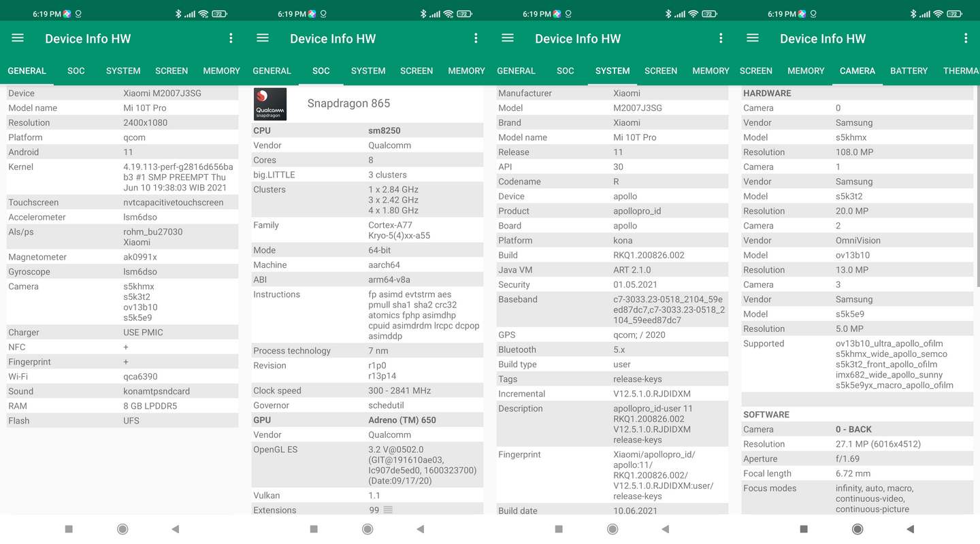Viewport: 980px width, 544px height.
Task: Click the Resolution value '2400x1080'
Action: [145, 123]
